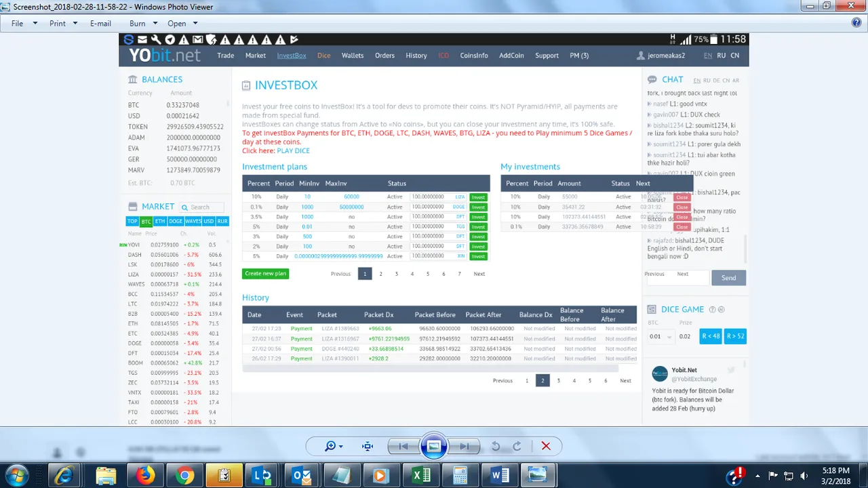Launch Internet Explorer from the taskbar
Image resolution: width=868 pixels, height=488 pixels.
click(x=64, y=476)
